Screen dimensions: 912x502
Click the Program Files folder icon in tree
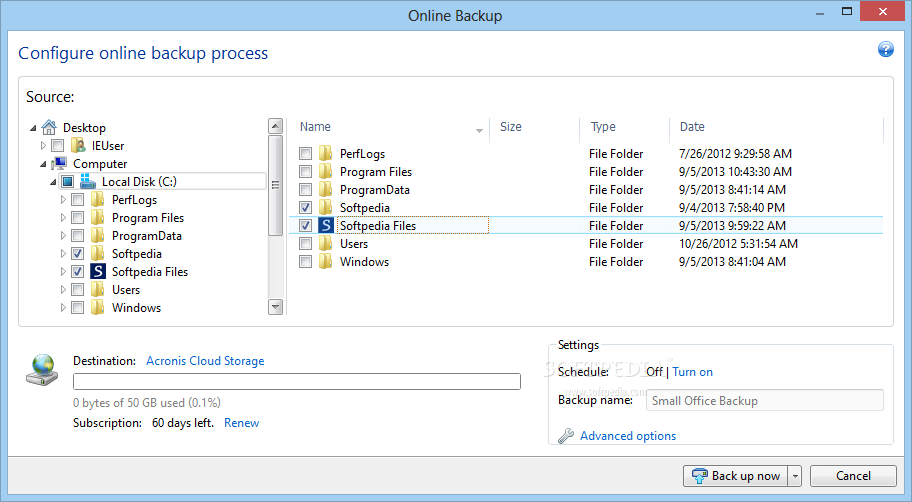[x=98, y=218]
